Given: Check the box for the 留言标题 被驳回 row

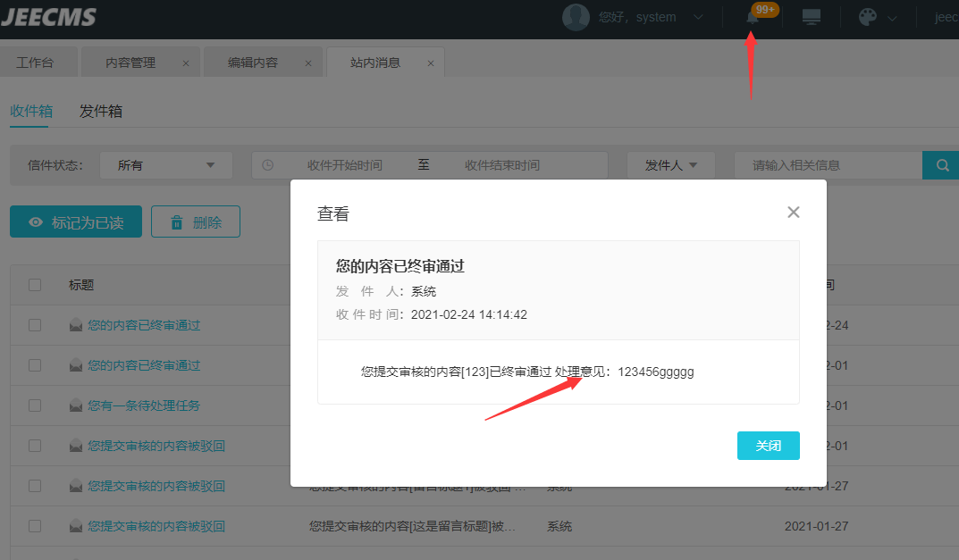Looking at the screenshot, I should pos(35,526).
